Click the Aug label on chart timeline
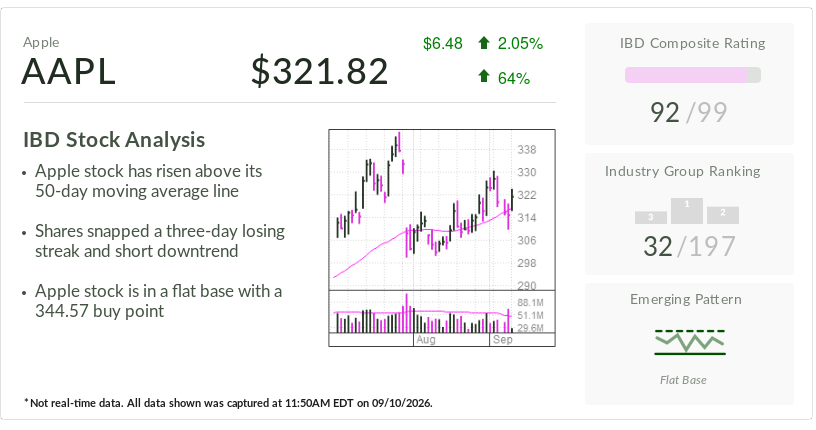Screen dimensions: 816x430 pyautogui.click(x=426, y=340)
